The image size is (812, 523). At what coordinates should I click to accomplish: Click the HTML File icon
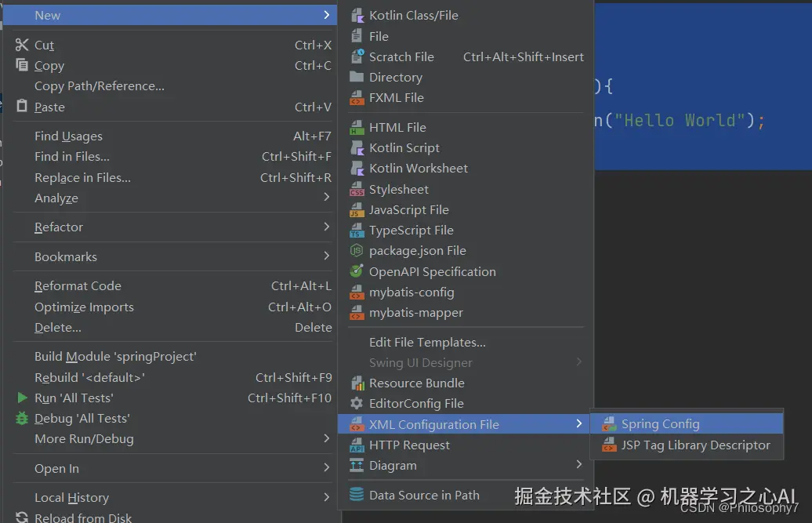357,127
